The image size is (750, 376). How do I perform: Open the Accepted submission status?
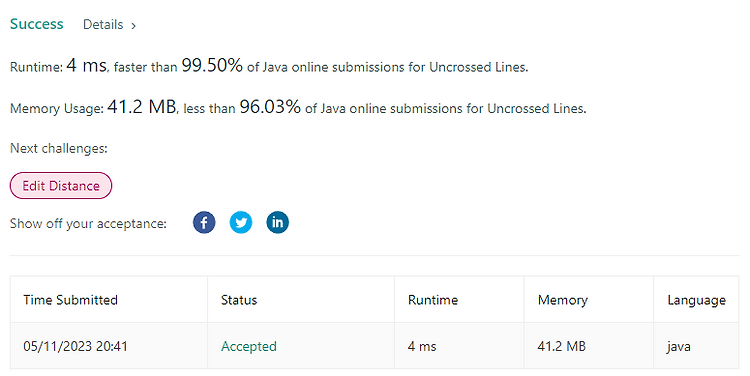(x=249, y=346)
